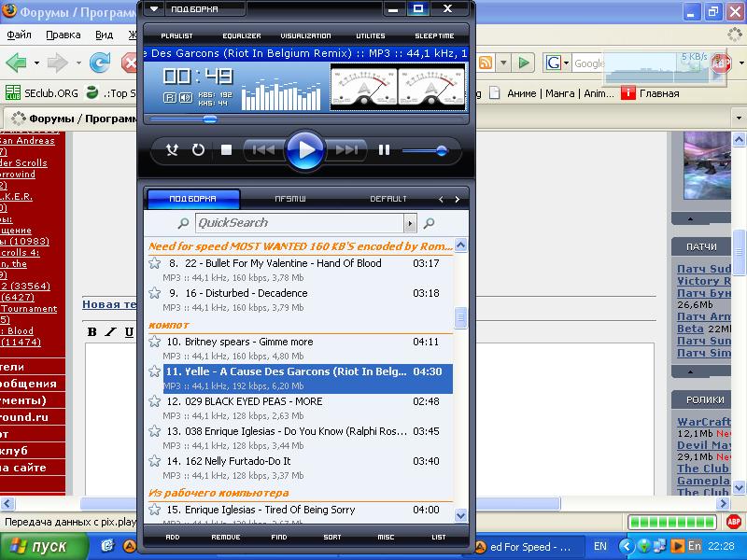The height and width of the screenshot is (560, 747).
Task: Skip to the next track
Action: [x=346, y=149]
